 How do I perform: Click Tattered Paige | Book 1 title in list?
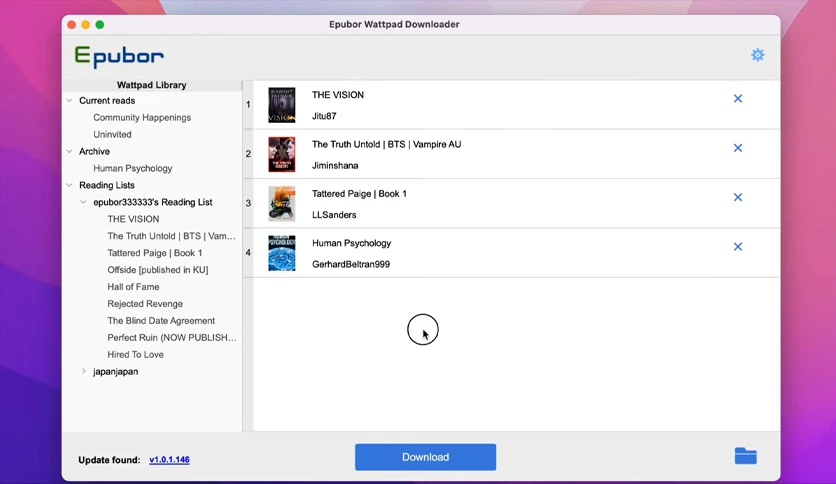(359, 194)
